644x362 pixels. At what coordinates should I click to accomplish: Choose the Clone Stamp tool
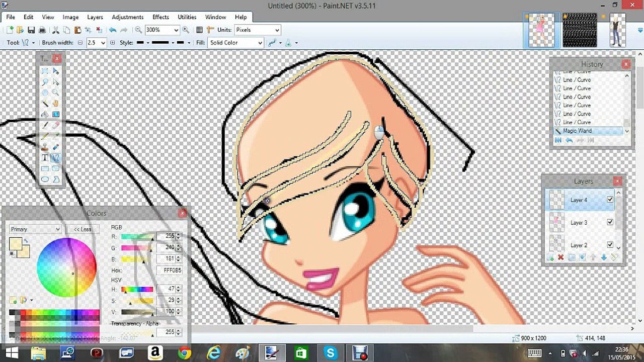(x=45, y=147)
